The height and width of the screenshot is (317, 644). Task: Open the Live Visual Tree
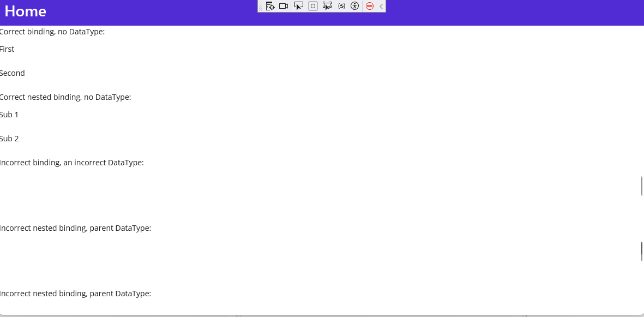click(x=270, y=6)
